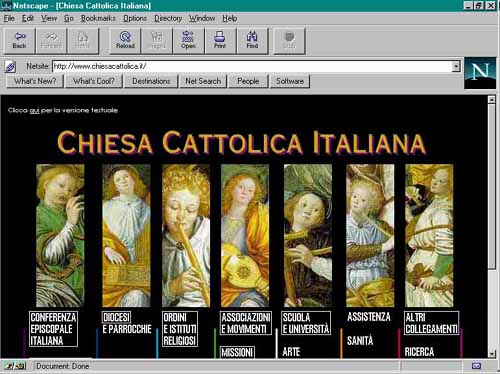The image size is (500, 374).
Task: Open the Window menu
Action: click(x=202, y=18)
